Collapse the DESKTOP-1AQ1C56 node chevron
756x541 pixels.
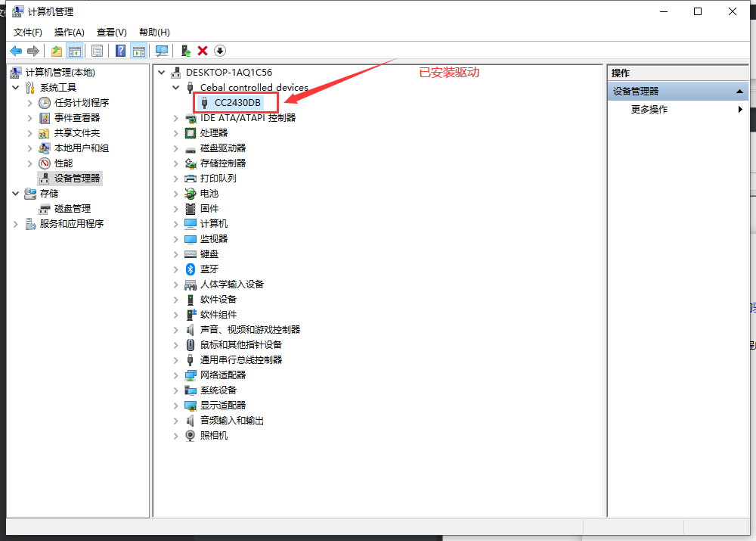tap(162, 73)
